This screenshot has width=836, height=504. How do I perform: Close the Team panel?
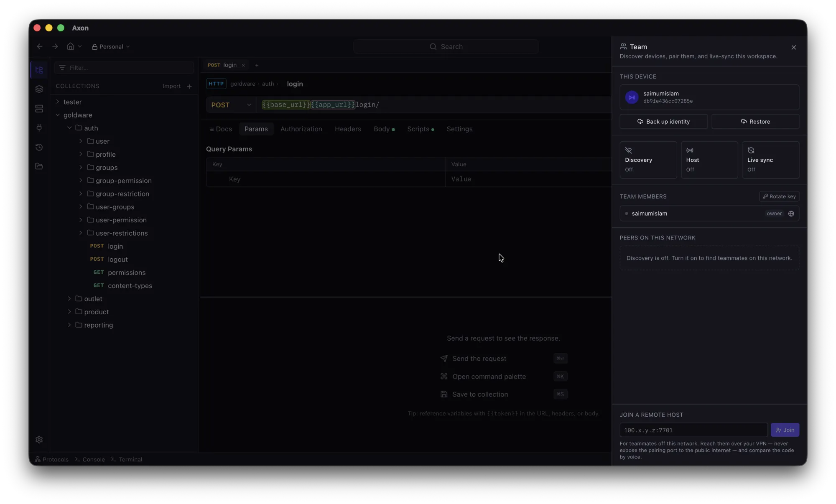coord(793,47)
